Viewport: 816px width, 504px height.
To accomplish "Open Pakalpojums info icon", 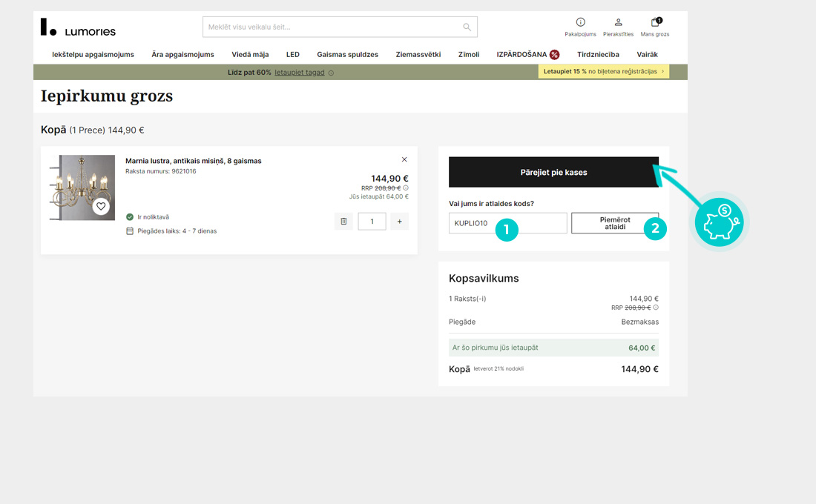I will click(580, 23).
